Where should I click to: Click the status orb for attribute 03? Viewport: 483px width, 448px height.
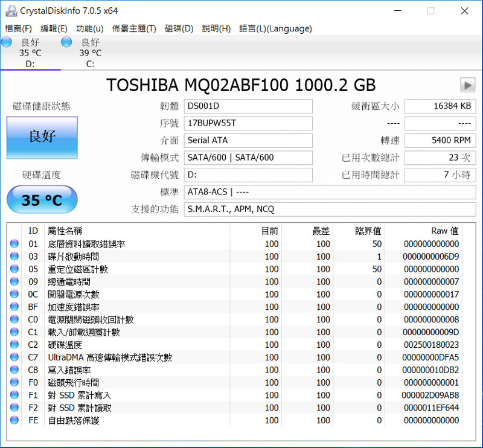pos(14,256)
